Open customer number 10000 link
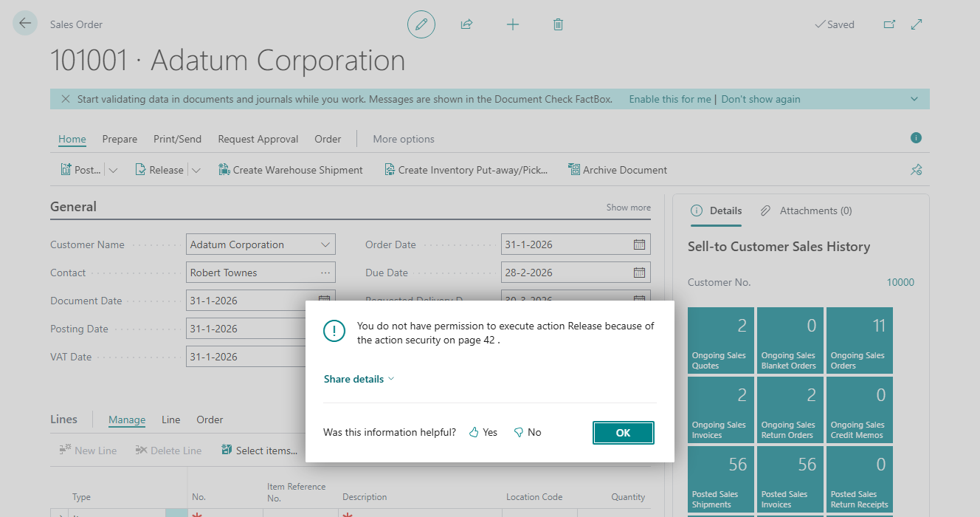The image size is (980, 517). click(900, 282)
